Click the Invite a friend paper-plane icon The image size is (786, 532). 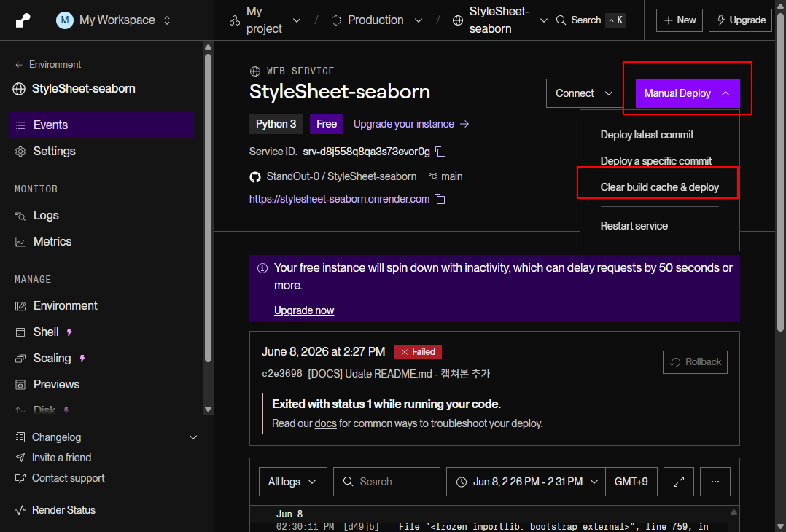(20, 458)
